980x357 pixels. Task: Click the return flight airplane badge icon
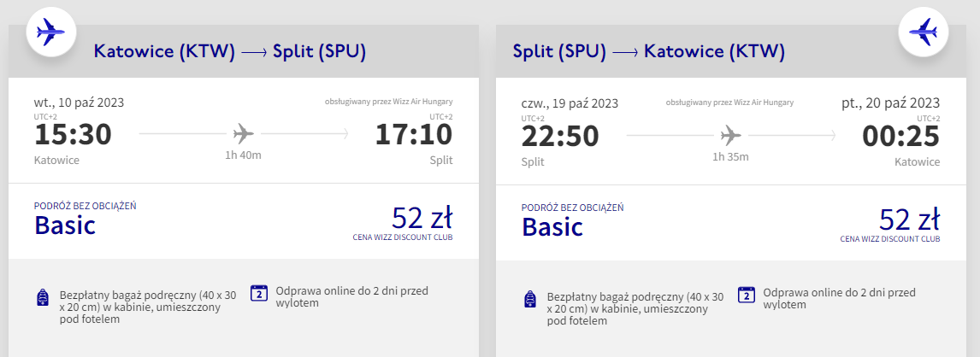(922, 33)
